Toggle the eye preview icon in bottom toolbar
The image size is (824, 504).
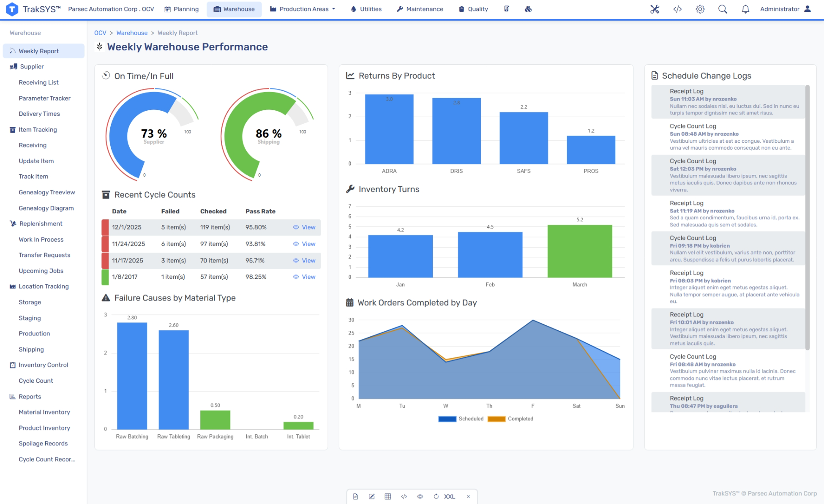pos(420,496)
